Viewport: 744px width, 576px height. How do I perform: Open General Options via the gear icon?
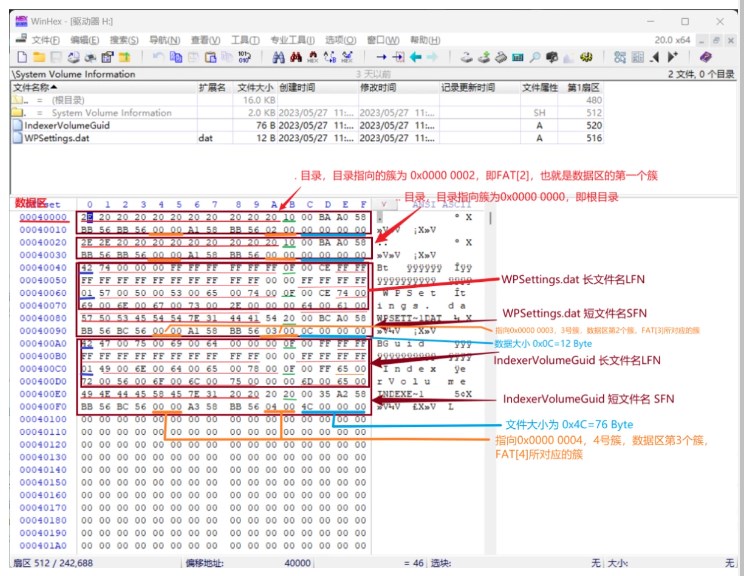click(x=586, y=57)
